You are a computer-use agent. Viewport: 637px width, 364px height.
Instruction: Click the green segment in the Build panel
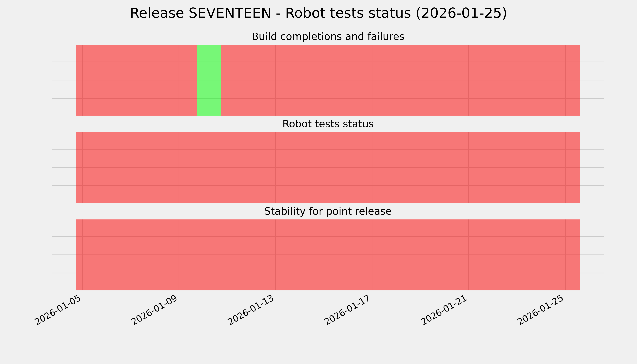pyautogui.click(x=209, y=80)
